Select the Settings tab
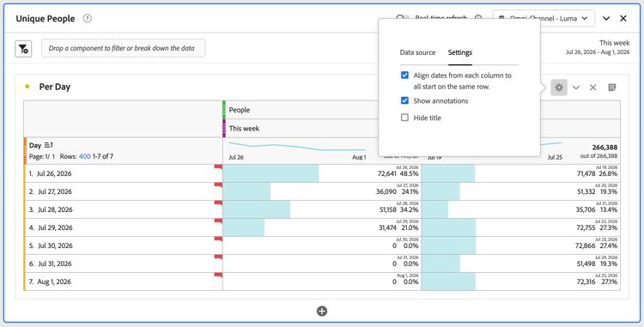 point(460,52)
